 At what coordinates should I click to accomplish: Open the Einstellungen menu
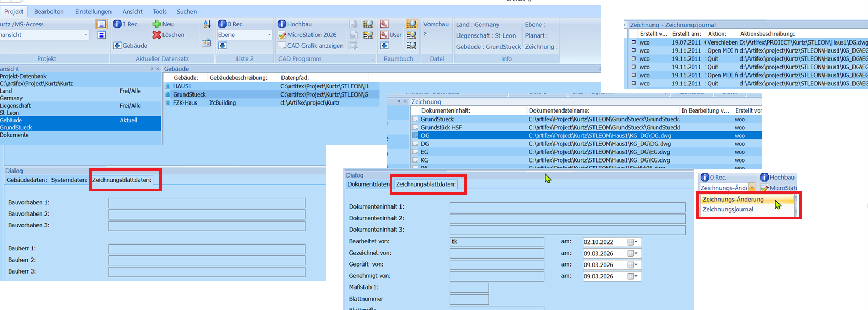click(93, 11)
